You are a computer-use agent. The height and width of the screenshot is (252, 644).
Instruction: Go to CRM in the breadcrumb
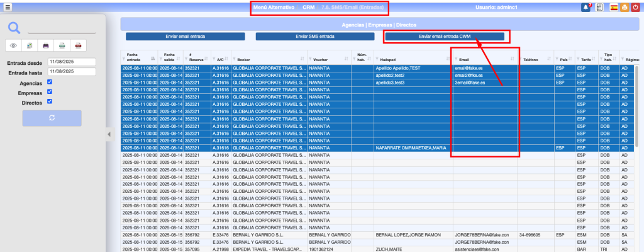coord(308,8)
